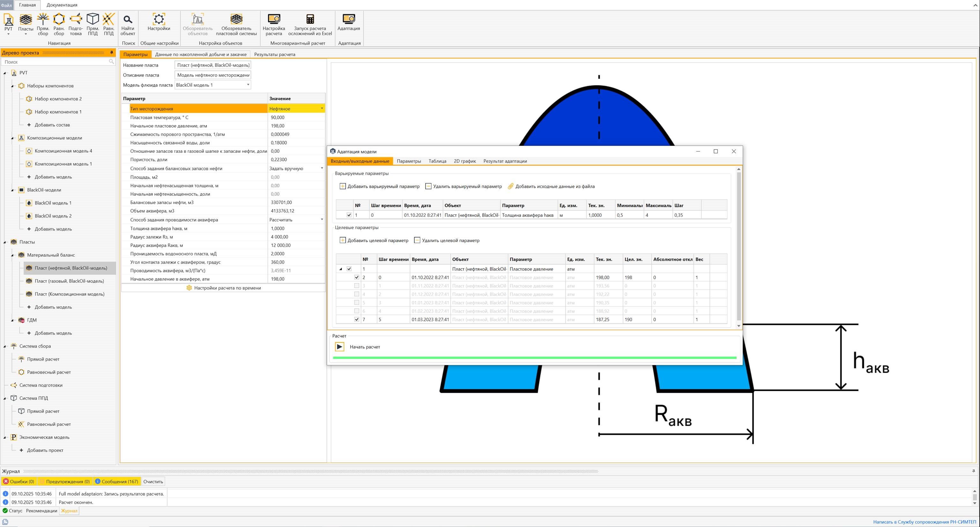Collapse the BlackOil-модели tree node
This screenshot has height=527, width=980.
click(x=12, y=190)
